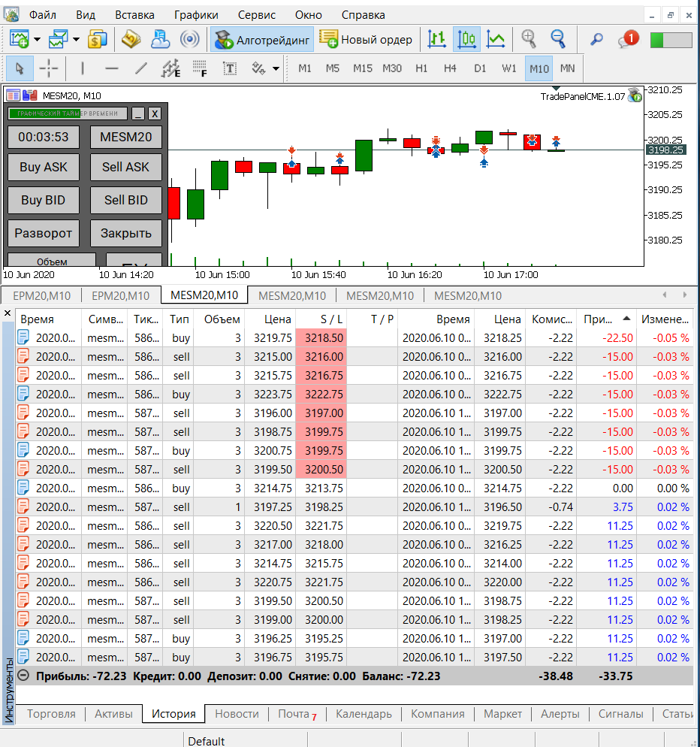This screenshot has height=747, width=700.
Task: Click the search magnifier icon
Action: (x=596, y=39)
